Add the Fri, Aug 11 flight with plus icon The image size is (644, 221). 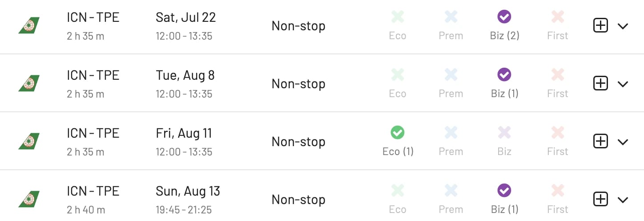(600, 142)
